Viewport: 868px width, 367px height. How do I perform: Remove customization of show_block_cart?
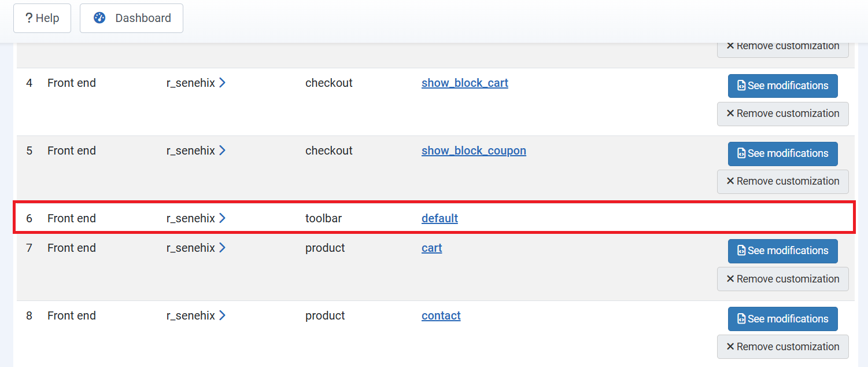coord(783,113)
